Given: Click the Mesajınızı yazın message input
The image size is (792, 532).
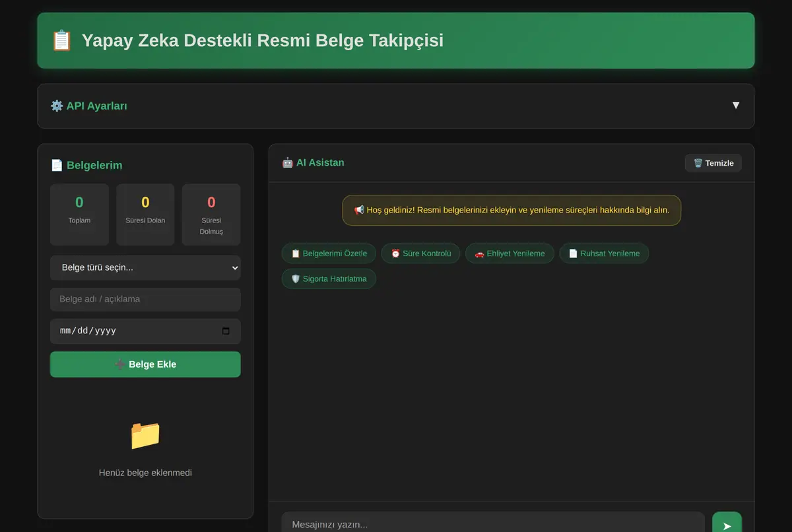Looking at the screenshot, I should pyautogui.click(x=493, y=523).
